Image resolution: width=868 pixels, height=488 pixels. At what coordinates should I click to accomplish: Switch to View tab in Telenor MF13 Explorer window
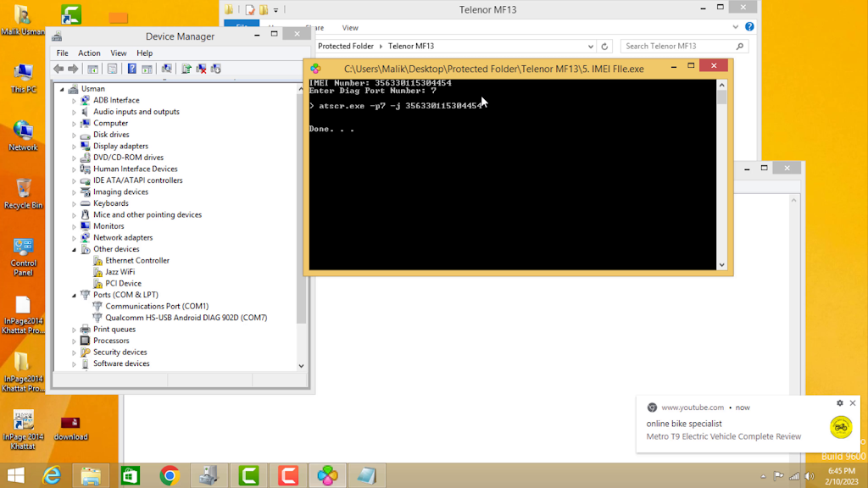coord(350,28)
